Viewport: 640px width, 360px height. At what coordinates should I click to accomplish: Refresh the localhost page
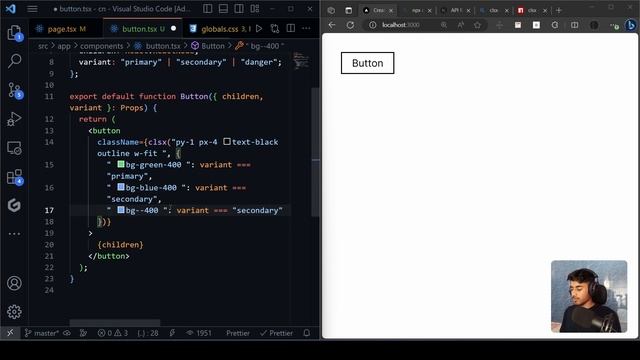[350, 25]
